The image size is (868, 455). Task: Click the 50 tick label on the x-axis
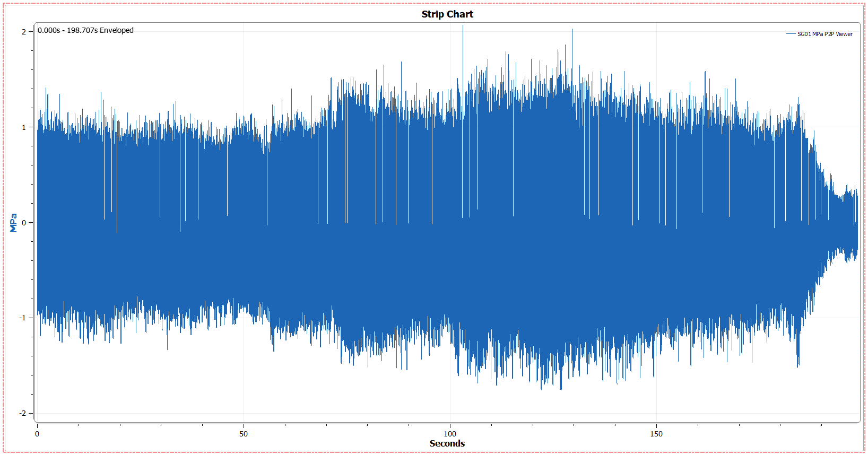[x=243, y=434]
